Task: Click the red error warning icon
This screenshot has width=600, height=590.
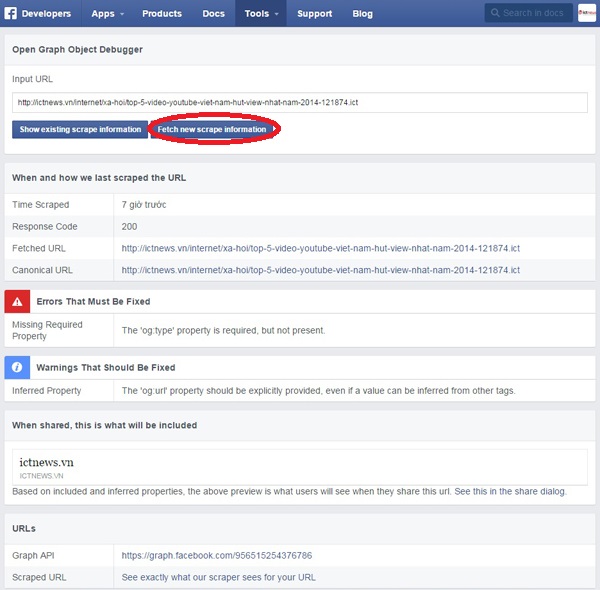Action: point(17,302)
